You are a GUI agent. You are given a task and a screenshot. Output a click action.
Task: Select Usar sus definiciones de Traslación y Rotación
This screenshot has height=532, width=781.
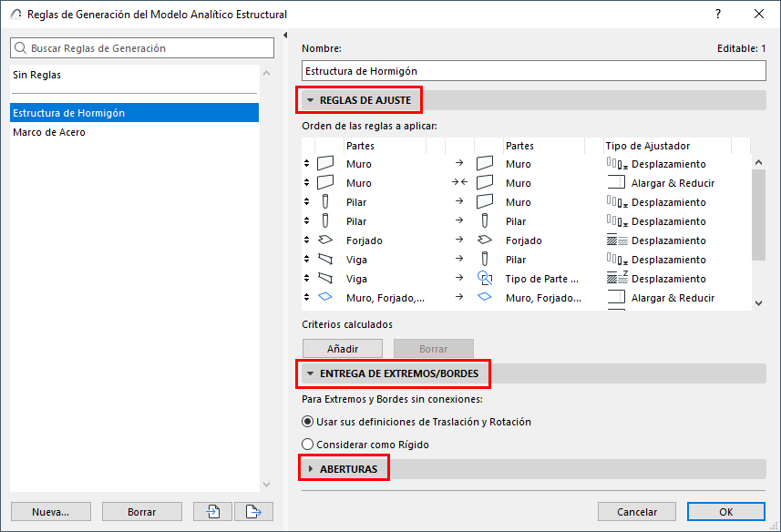308,422
